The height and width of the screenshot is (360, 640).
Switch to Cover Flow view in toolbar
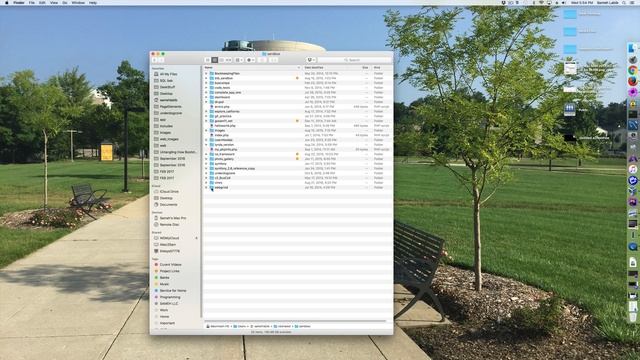pyautogui.click(x=229, y=60)
